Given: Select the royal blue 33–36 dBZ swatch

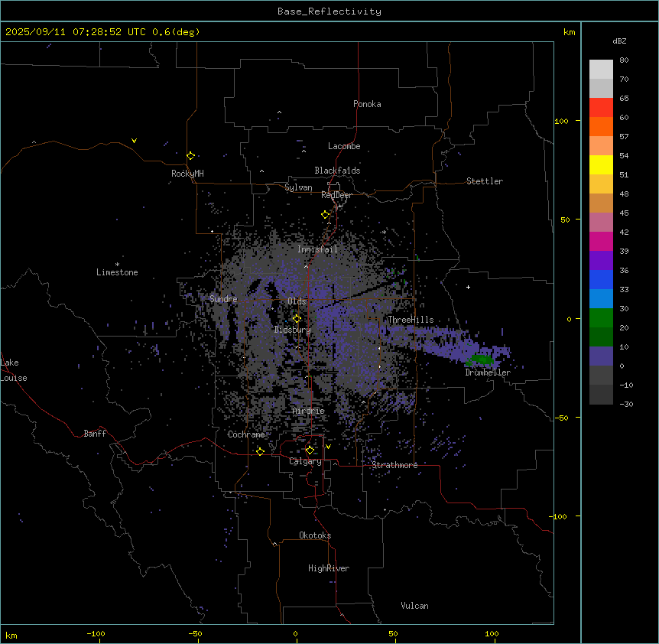Looking at the screenshot, I should coord(601,279).
